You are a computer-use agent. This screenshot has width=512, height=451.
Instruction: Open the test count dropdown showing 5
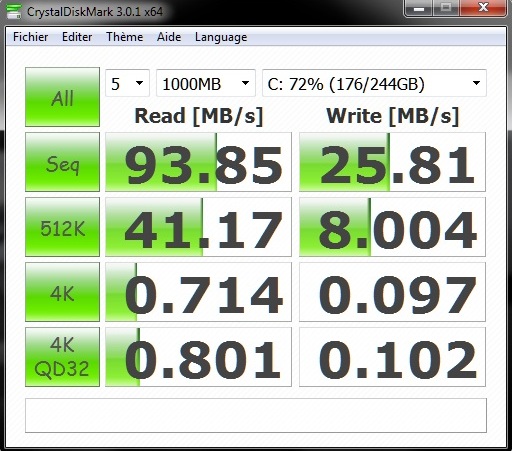point(127,83)
